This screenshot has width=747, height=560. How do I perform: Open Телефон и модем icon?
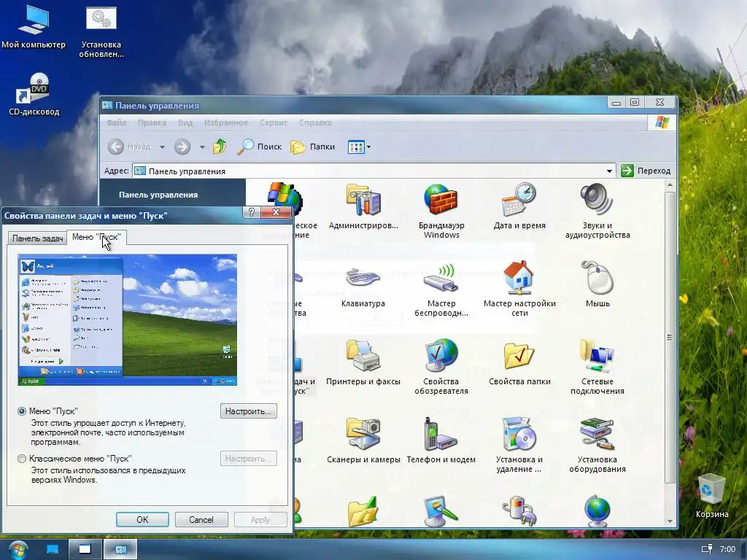pos(441,441)
